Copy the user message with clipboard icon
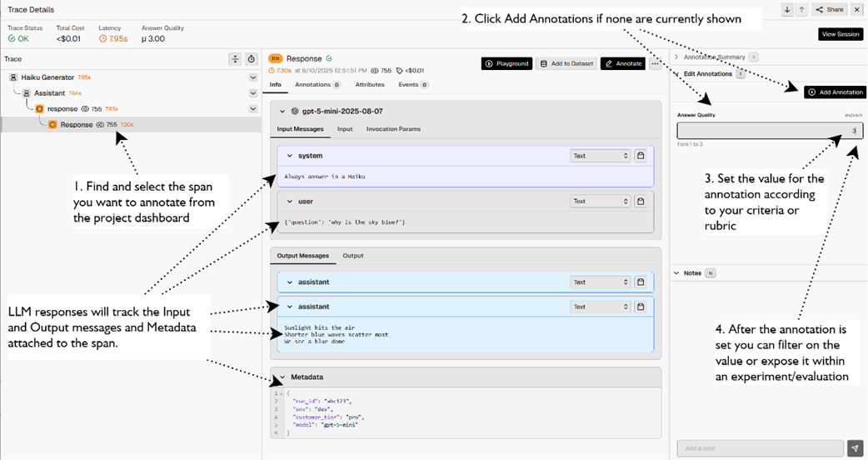The image size is (868, 460). (x=641, y=201)
